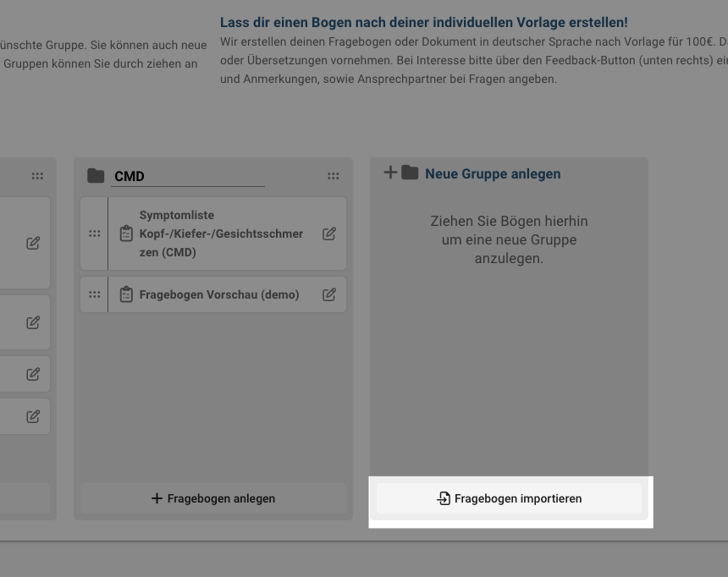The width and height of the screenshot is (728, 577).
Task: Click edit icon of Fragebogen Vorschau (demo)
Action: [329, 294]
